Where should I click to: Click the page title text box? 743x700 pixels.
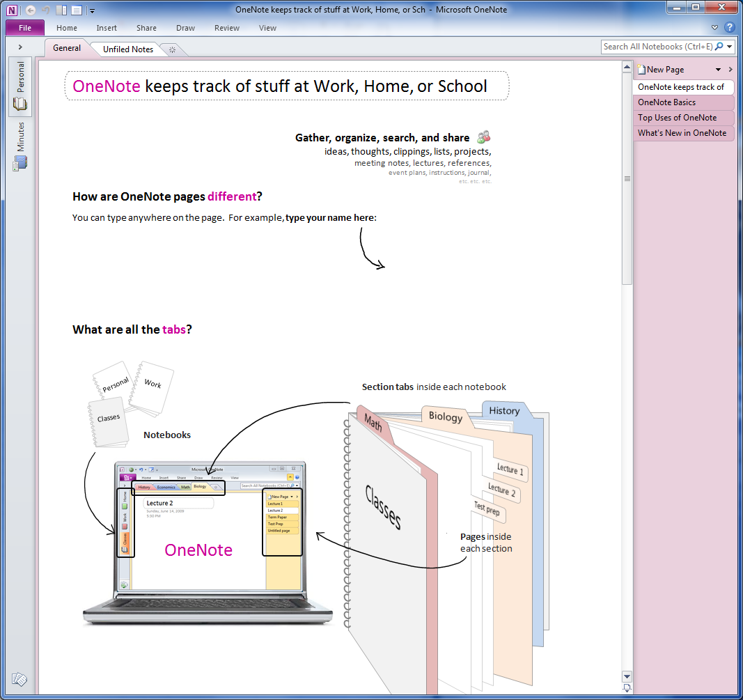pos(287,86)
